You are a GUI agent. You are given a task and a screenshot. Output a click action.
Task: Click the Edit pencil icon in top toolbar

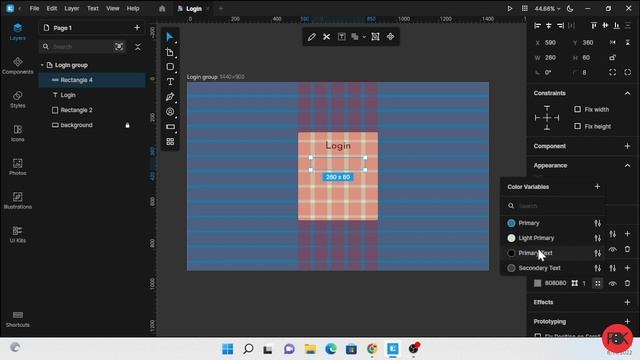311,37
